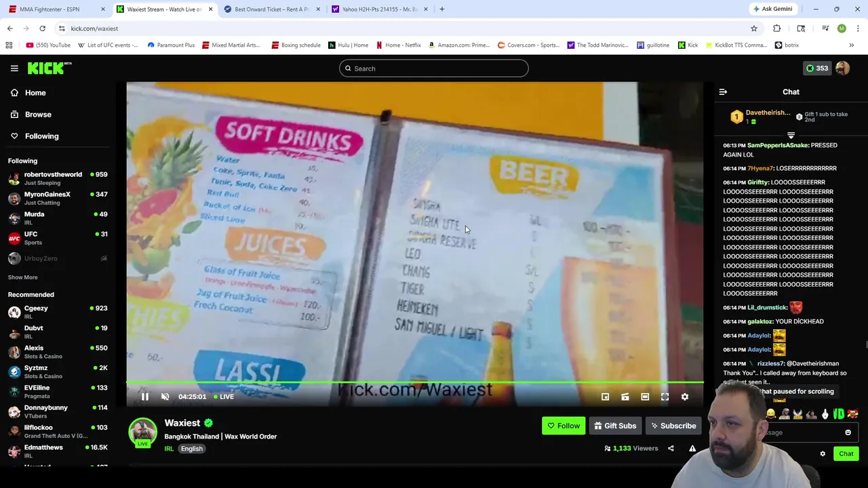Open the 353 Kicks balance button

816,68
